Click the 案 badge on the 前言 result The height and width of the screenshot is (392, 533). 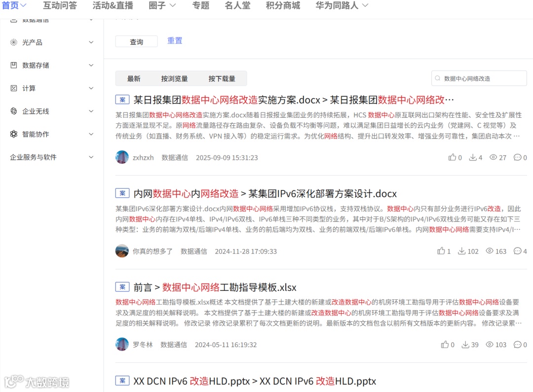tap(122, 286)
